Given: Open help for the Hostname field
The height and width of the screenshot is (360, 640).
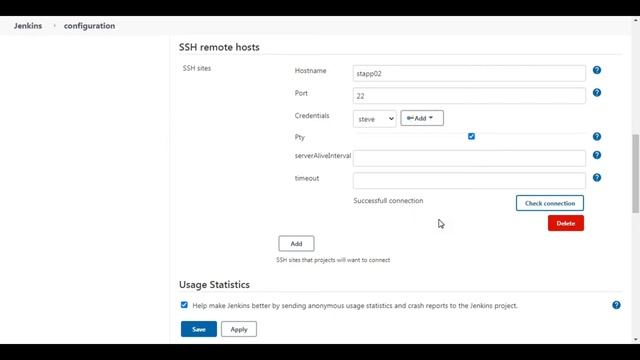Looking at the screenshot, I should 597,70.
